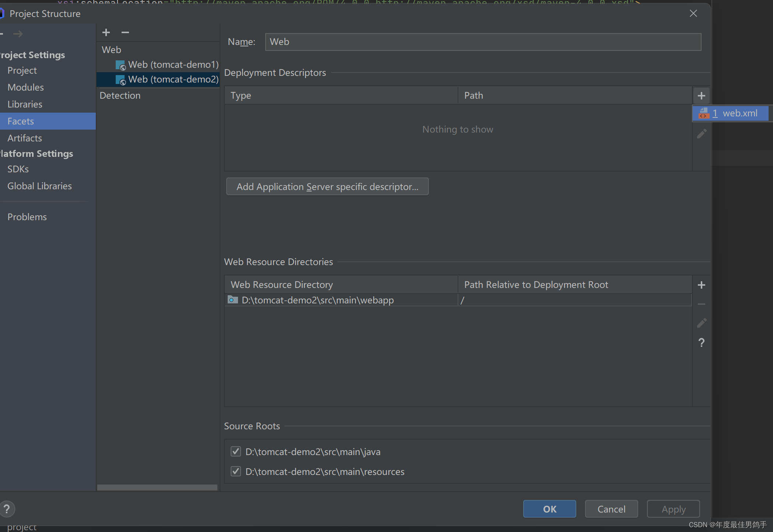Select the Detection item in facet list
Viewport: 773px width, 532px height.
pos(120,96)
